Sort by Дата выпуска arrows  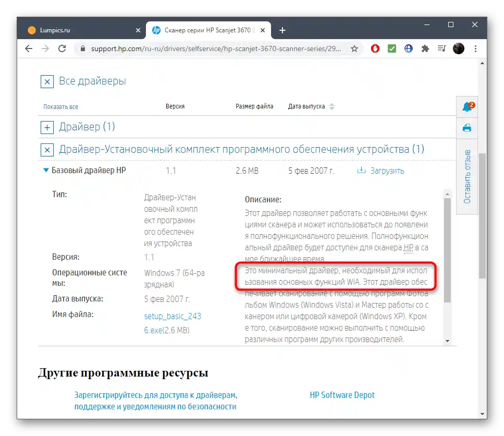tap(332, 106)
